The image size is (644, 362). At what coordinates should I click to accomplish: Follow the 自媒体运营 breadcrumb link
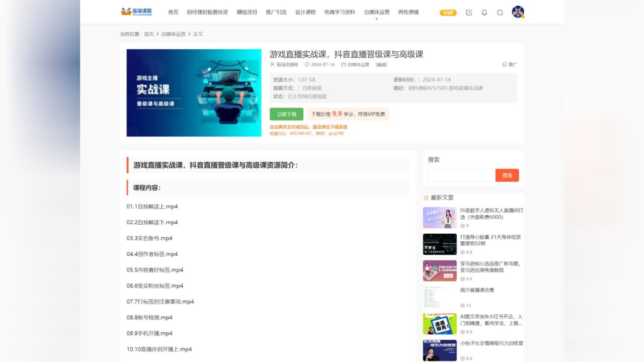tap(174, 34)
